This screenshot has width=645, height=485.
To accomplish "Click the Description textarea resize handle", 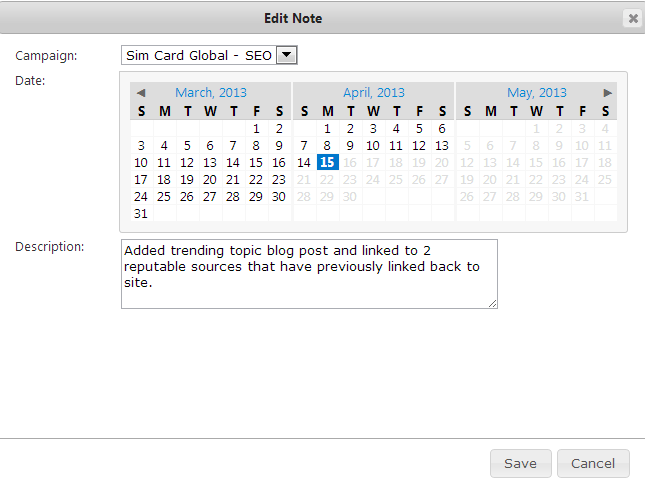I will 492,303.
